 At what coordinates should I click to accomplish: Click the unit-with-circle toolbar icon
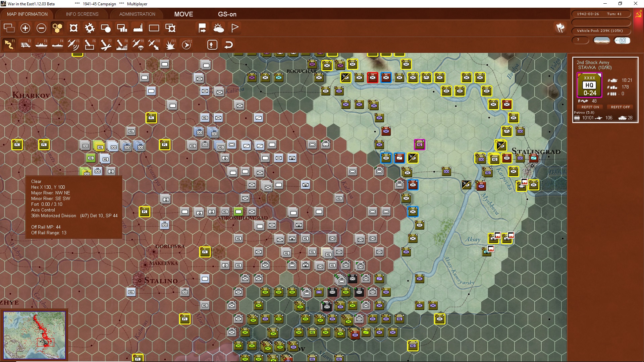106,28
